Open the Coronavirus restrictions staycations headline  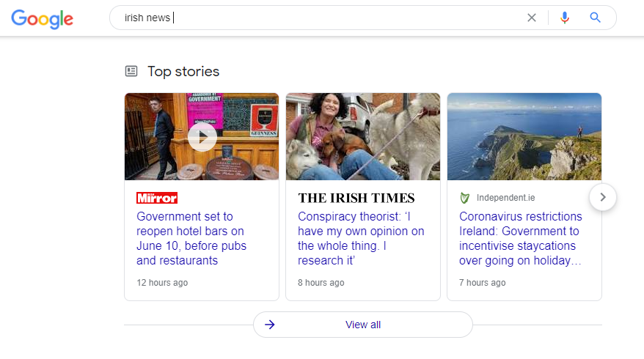pos(521,238)
